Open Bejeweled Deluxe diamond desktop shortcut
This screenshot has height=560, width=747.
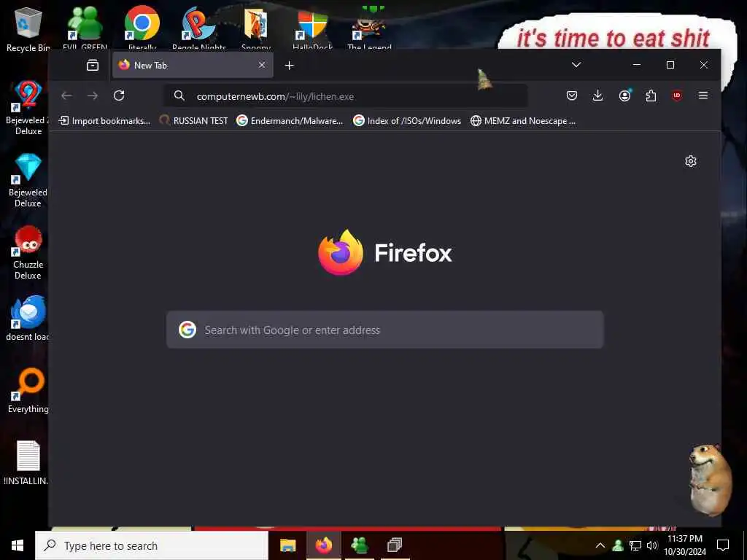click(28, 181)
